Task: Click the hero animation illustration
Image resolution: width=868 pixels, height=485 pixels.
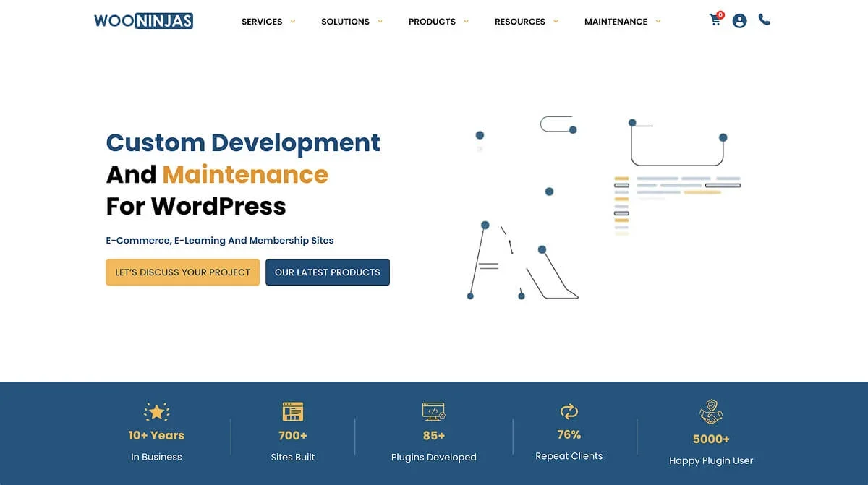Action: pos(604,208)
